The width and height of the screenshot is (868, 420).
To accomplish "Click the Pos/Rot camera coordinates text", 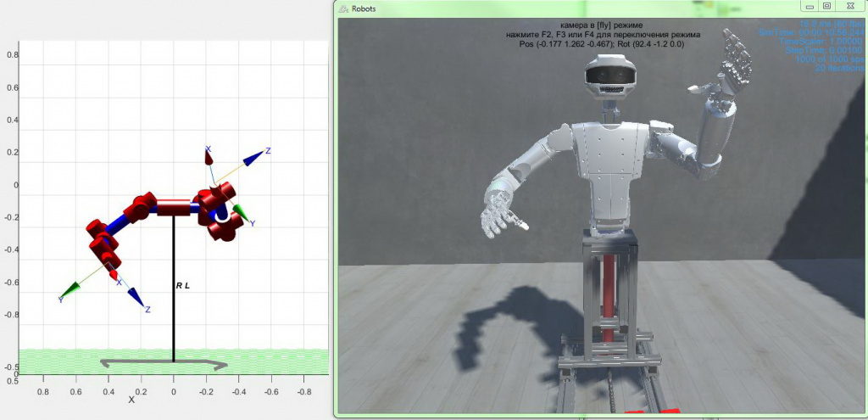I will [601, 44].
